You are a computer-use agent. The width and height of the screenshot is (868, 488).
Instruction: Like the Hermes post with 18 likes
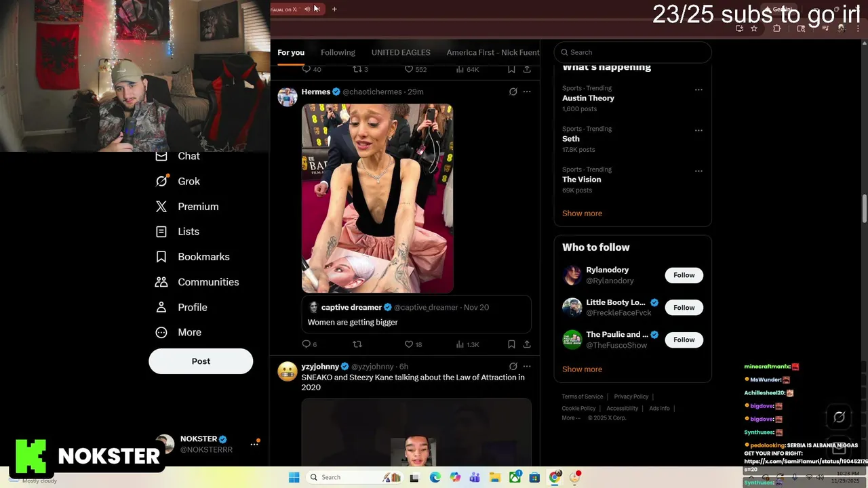click(x=412, y=344)
